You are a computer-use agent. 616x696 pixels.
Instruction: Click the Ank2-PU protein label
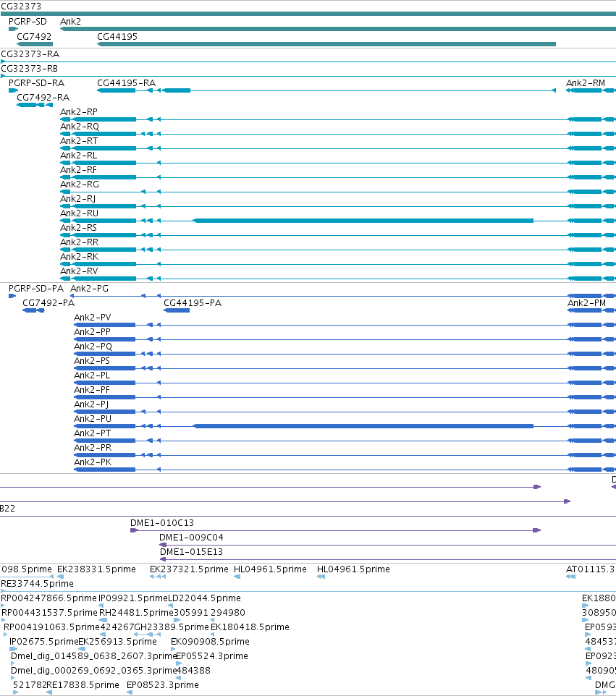[93, 419]
